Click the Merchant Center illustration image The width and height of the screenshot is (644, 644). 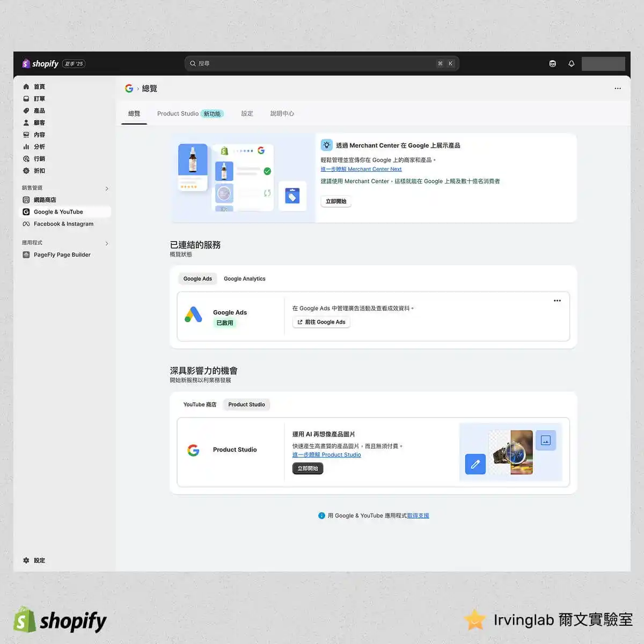tap(243, 178)
